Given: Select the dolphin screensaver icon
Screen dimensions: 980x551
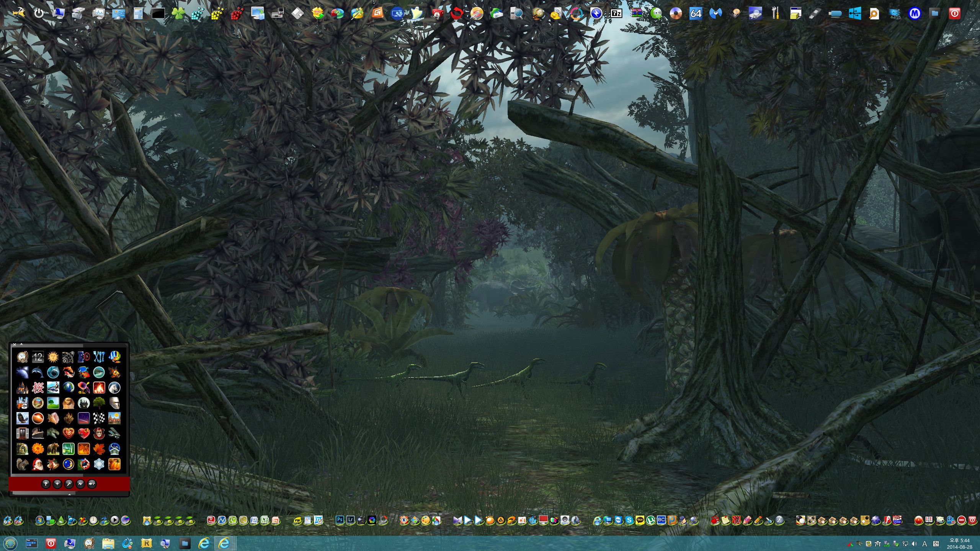Looking at the screenshot, I should coord(38,372).
